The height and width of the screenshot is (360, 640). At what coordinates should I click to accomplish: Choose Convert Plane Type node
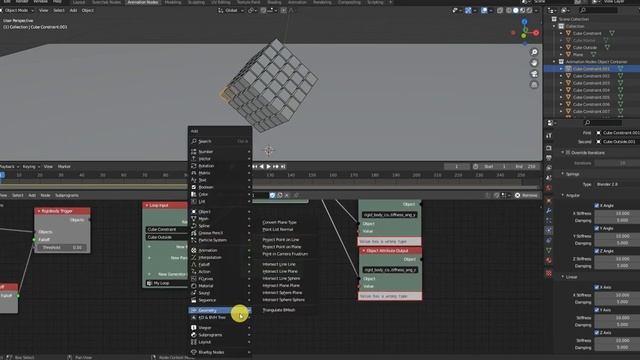279,222
